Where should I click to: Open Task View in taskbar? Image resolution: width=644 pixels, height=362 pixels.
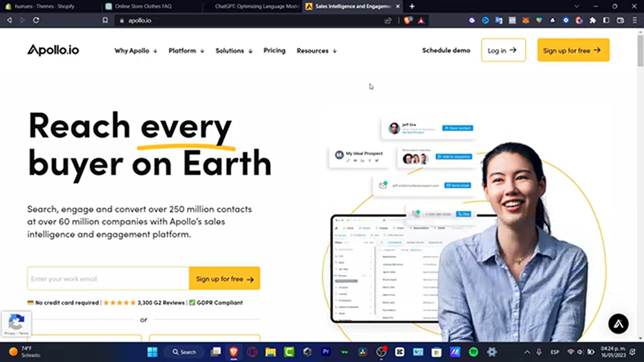click(216, 352)
